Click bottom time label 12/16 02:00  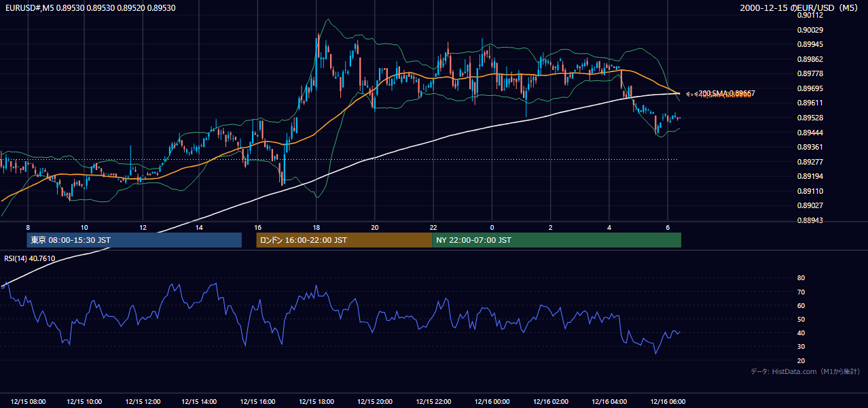coord(551,402)
